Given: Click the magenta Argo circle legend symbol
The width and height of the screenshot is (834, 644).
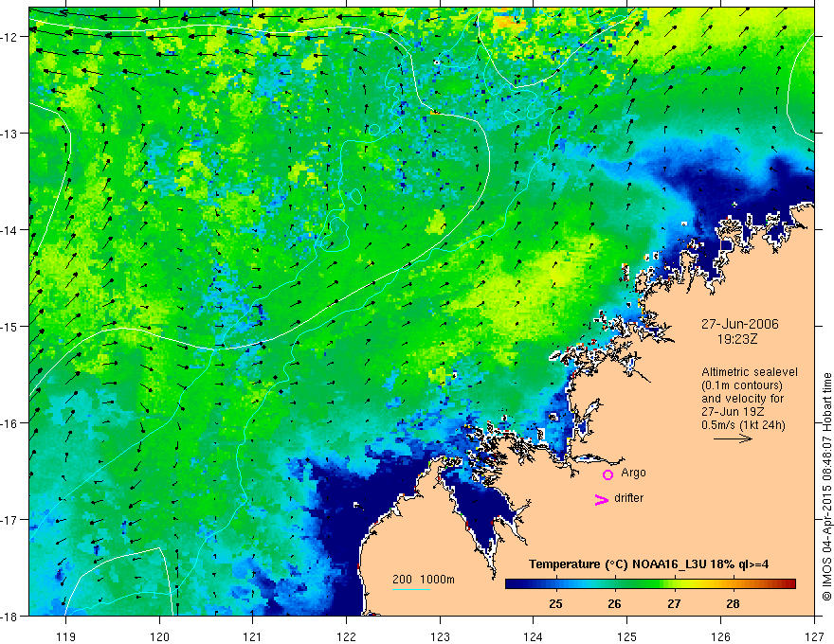Looking at the screenshot, I should 607,474.
